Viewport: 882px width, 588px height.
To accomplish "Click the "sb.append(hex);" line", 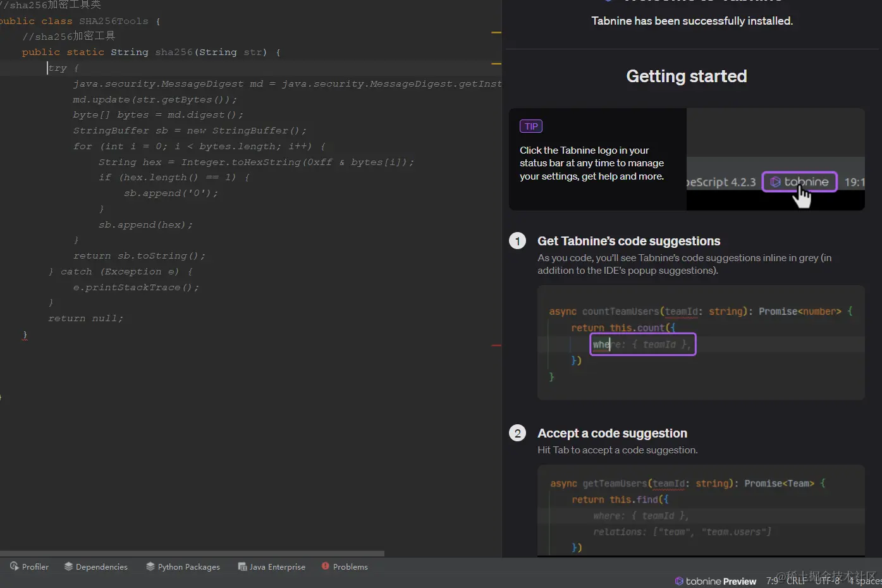I will pyautogui.click(x=145, y=224).
